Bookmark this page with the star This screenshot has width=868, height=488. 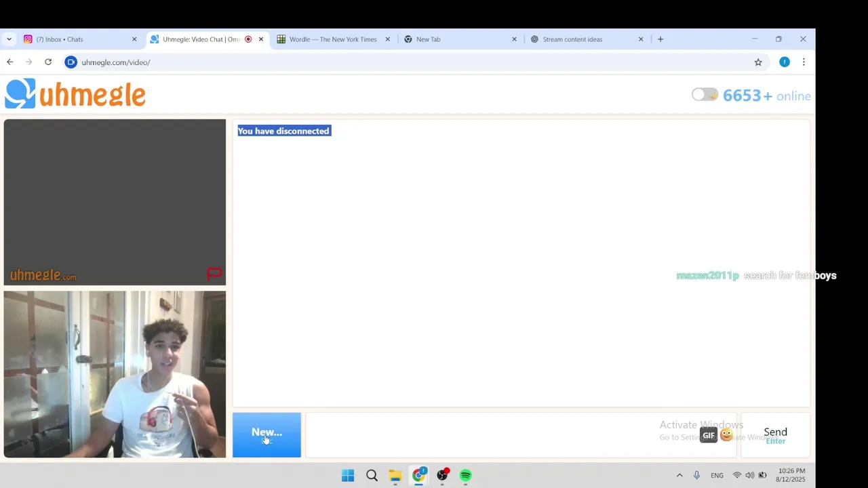click(758, 62)
